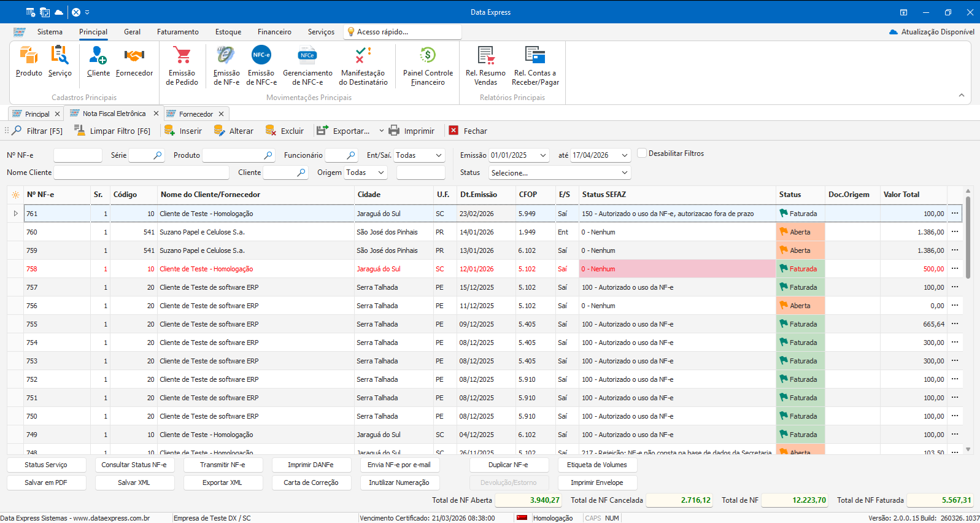Click the Salvar XML button
Viewport: 980px width, 523px height.
134,482
